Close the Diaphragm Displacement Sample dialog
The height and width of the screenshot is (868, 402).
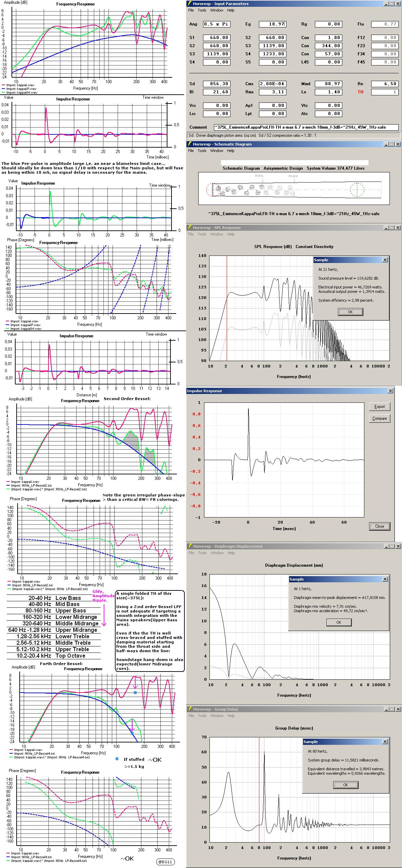(x=385, y=579)
